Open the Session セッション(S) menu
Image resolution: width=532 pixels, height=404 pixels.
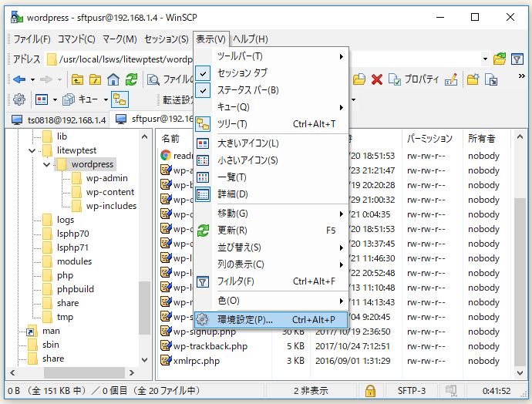click(167, 39)
